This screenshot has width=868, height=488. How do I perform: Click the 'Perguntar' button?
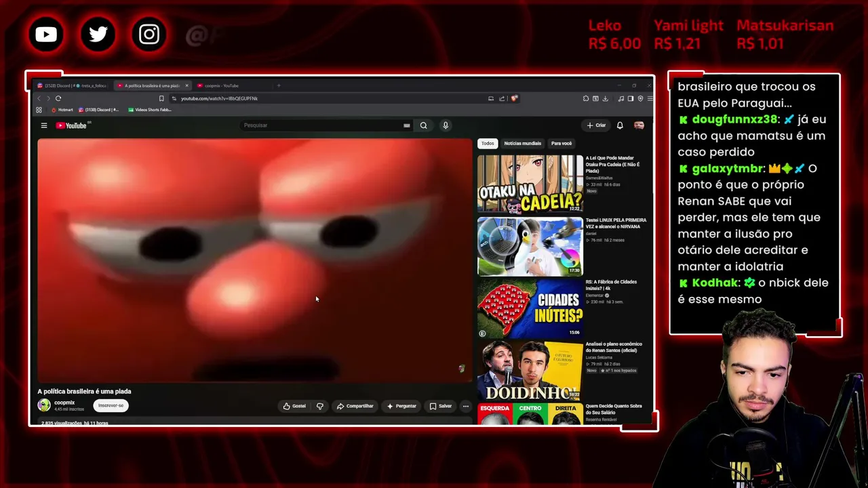[x=401, y=406]
